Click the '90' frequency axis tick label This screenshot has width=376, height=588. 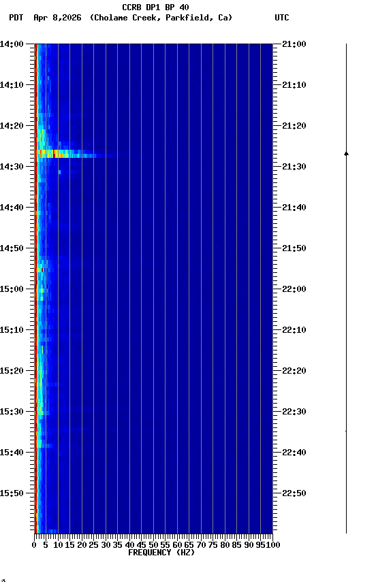pos(249,545)
